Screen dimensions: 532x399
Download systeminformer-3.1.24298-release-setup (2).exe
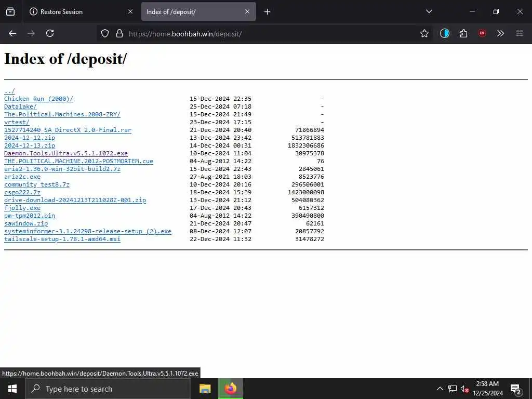tap(87, 231)
